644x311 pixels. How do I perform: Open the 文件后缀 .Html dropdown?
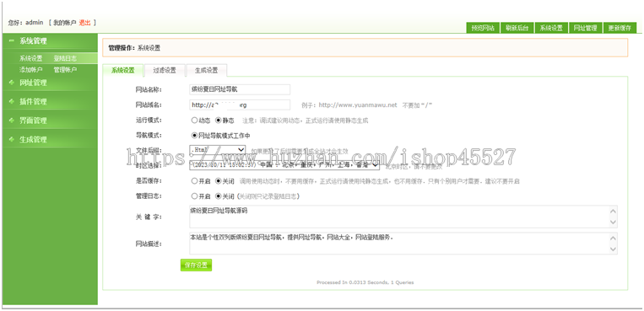click(217, 150)
